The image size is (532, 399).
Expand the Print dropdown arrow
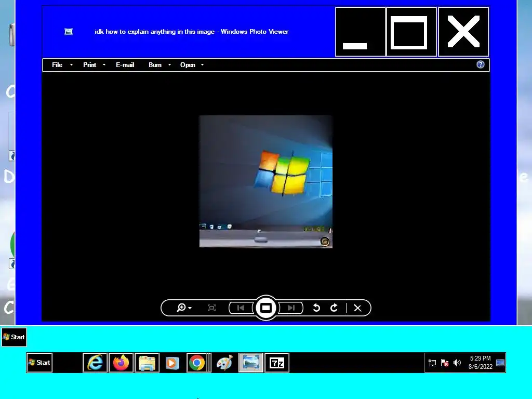pyautogui.click(x=104, y=65)
